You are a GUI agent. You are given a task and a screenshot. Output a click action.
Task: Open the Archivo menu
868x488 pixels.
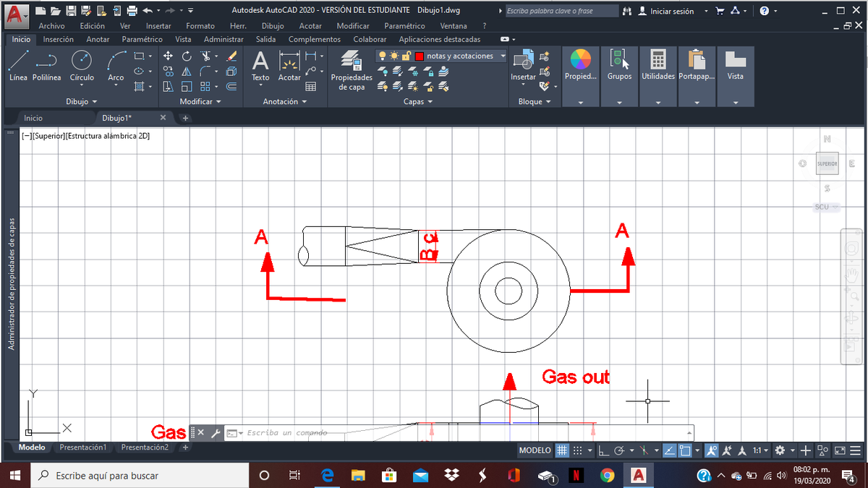coord(51,26)
